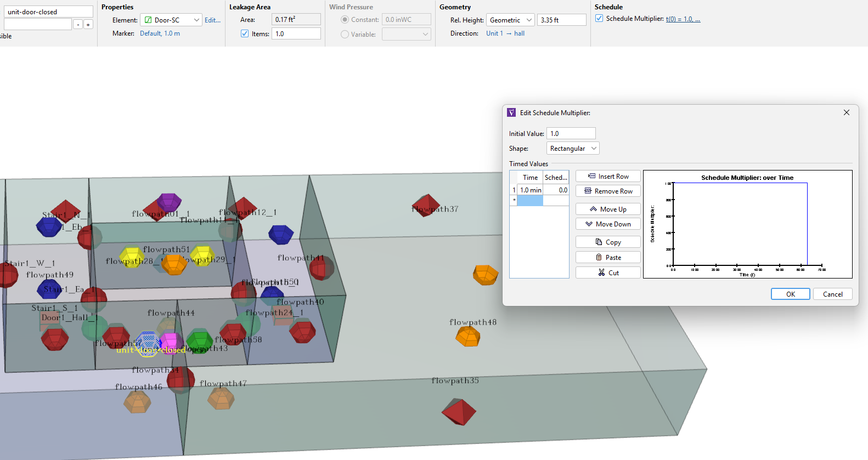868x460 pixels.
Task: Click the Initial Value input field
Action: (571, 134)
